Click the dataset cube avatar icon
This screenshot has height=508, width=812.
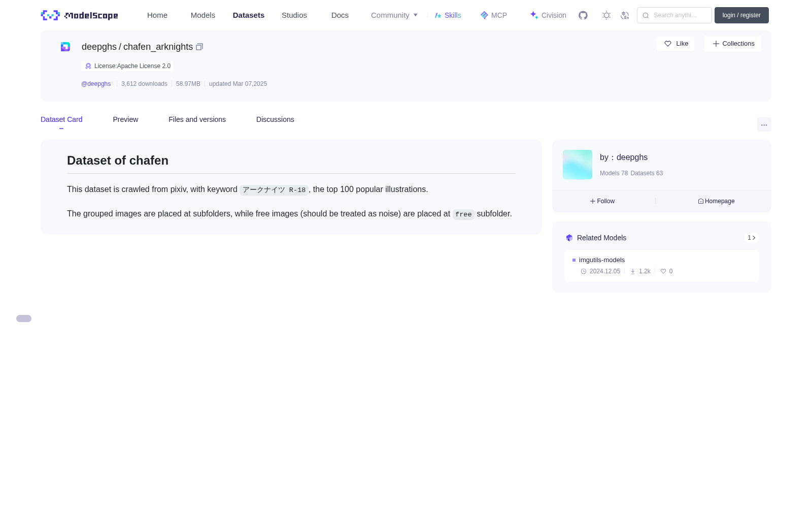click(x=65, y=47)
